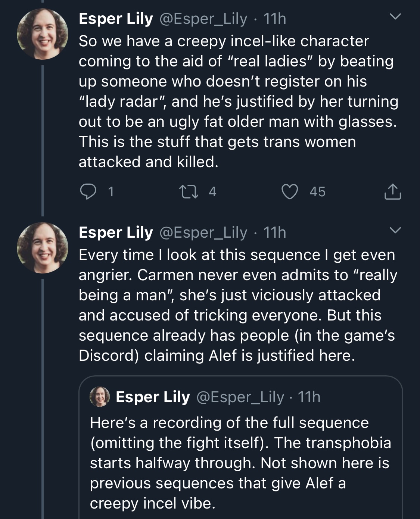Open Esper Lily name on second tweet
Viewport: 420px width, 519px height.
point(116,232)
